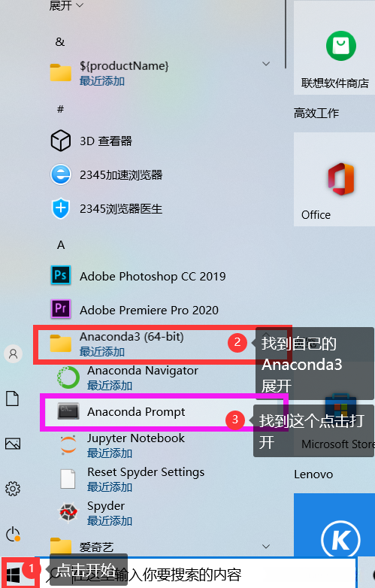375x588 pixels.
Task: Jump to letter A section header
Action: pyautogui.click(x=61, y=245)
